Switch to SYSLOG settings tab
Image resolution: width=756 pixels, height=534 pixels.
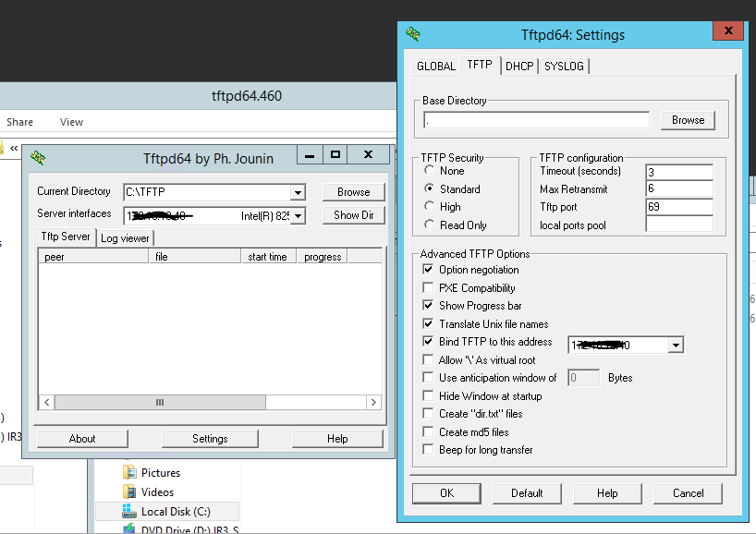tap(564, 66)
